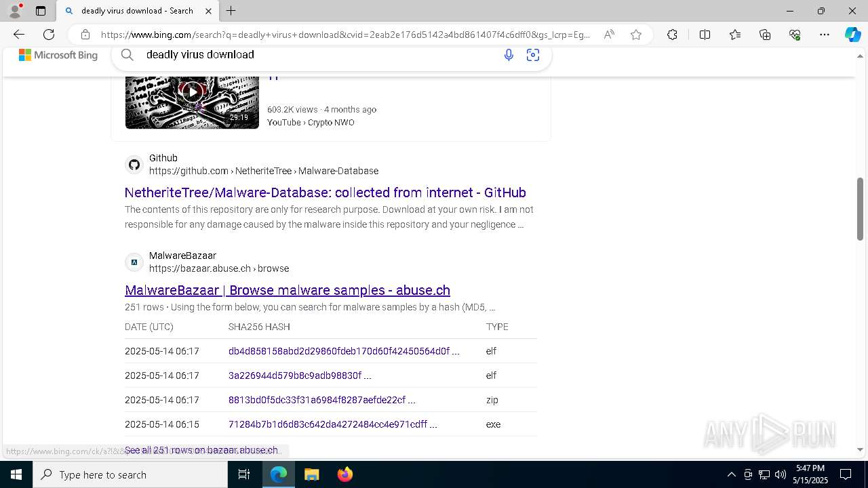Open visual search camera icon
868x488 pixels.
point(533,55)
